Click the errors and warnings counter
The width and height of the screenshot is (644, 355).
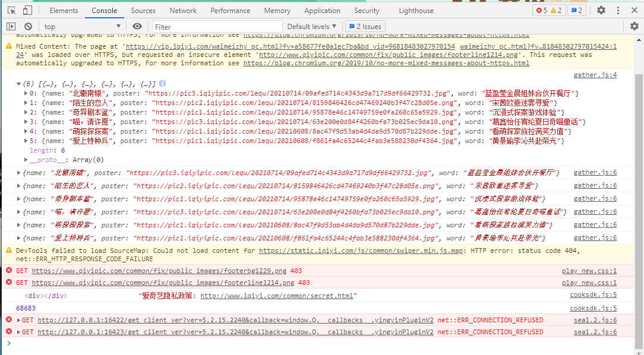coord(549,10)
